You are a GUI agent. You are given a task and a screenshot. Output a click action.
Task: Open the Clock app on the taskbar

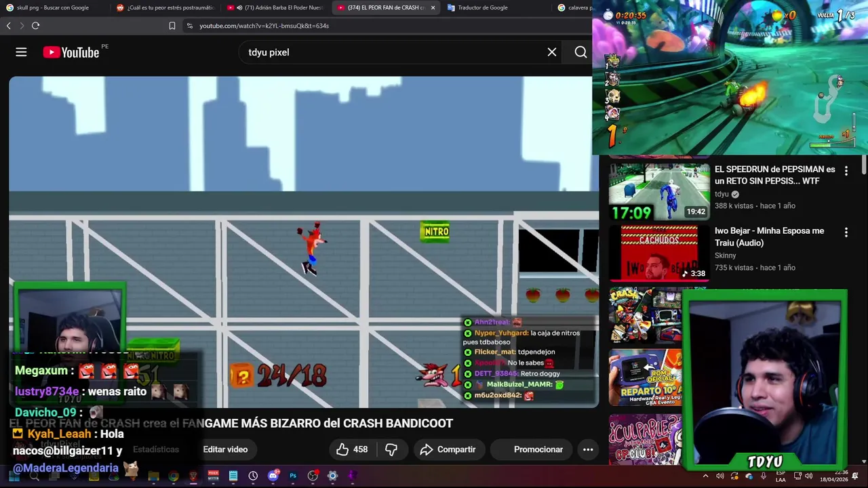pos(253,476)
